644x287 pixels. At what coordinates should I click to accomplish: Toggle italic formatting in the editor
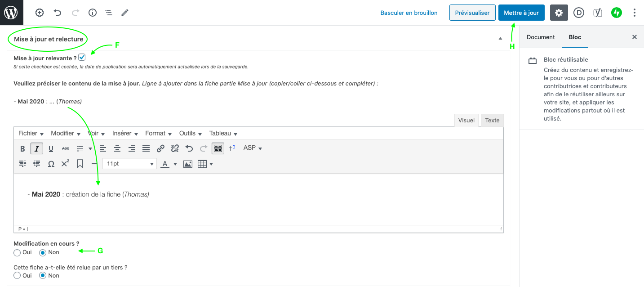pyautogui.click(x=37, y=148)
